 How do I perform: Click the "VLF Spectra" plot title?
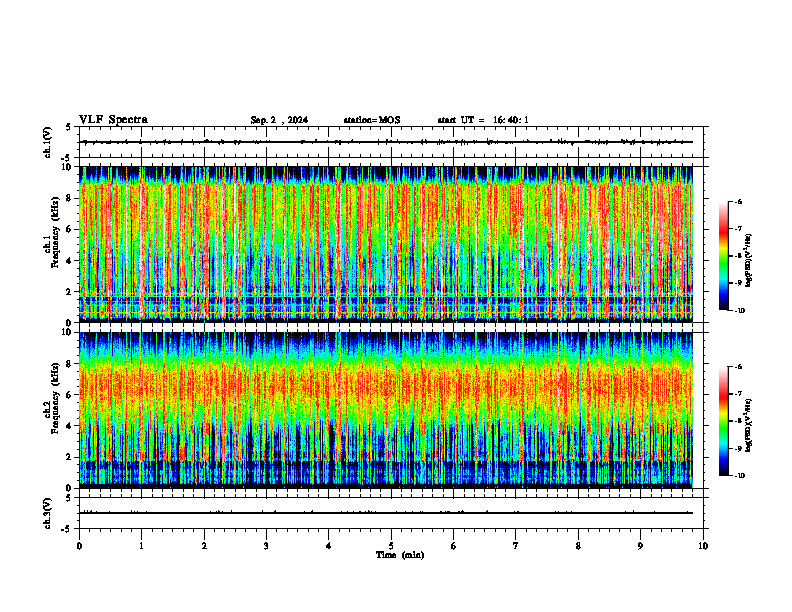[x=113, y=120]
